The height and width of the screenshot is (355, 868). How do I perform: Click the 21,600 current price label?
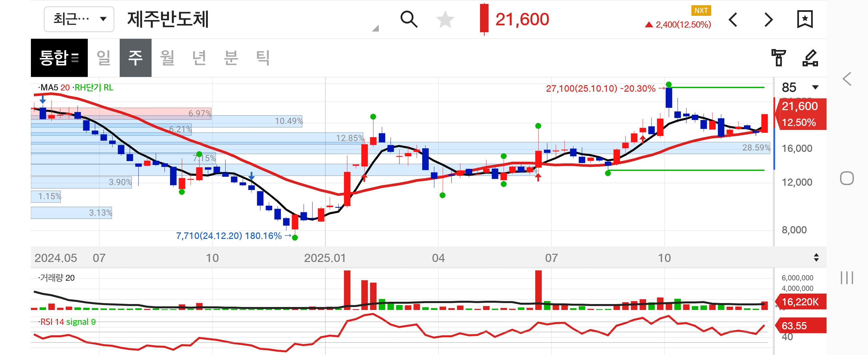coord(522,19)
